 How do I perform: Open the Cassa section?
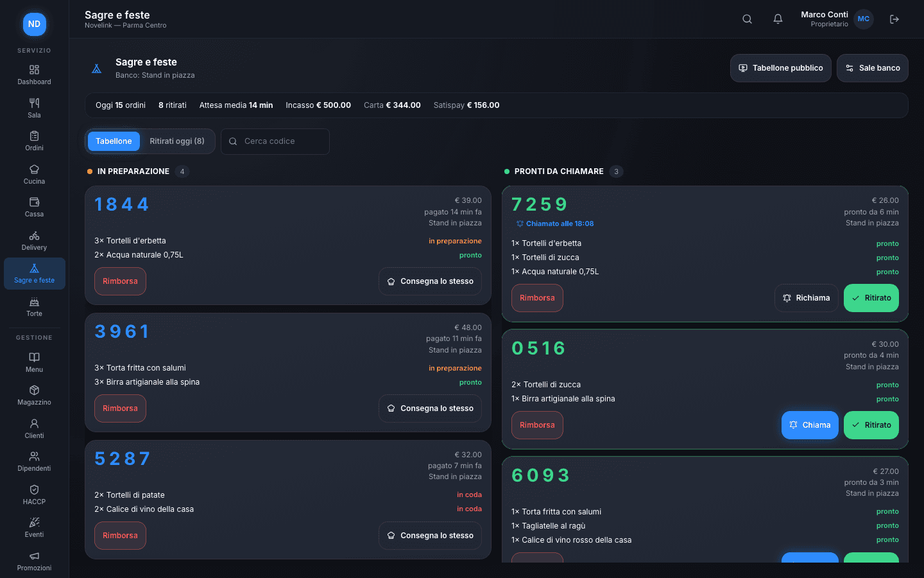35,207
